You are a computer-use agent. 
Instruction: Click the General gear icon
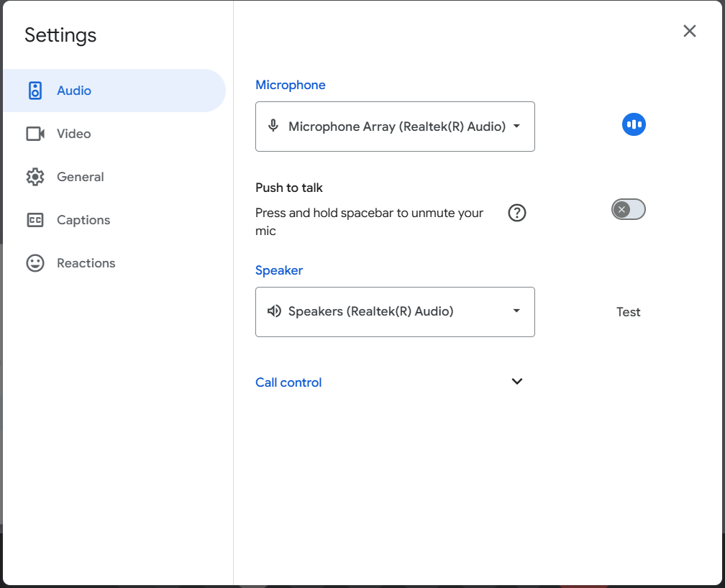(x=35, y=177)
